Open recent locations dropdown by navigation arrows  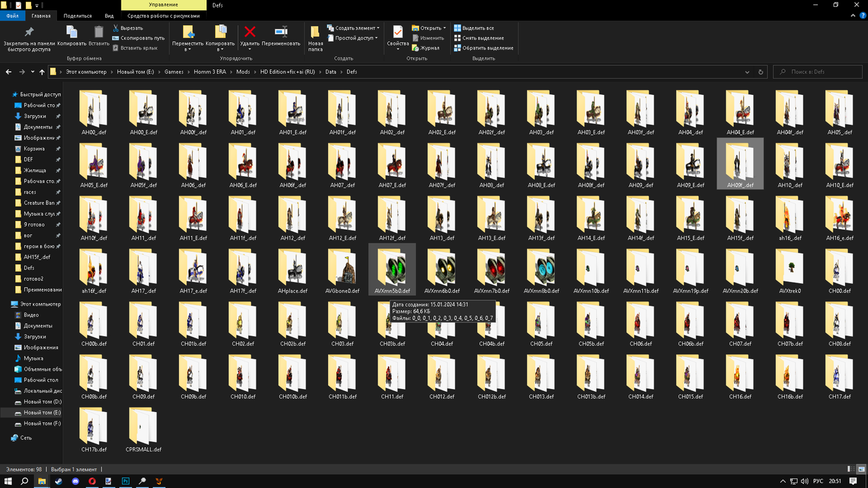[x=33, y=72]
